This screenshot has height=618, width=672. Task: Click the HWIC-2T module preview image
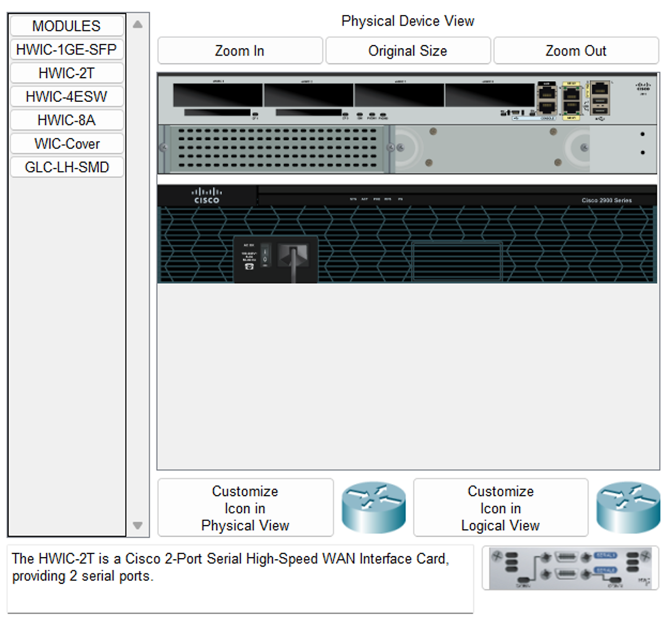pyautogui.click(x=571, y=568)
